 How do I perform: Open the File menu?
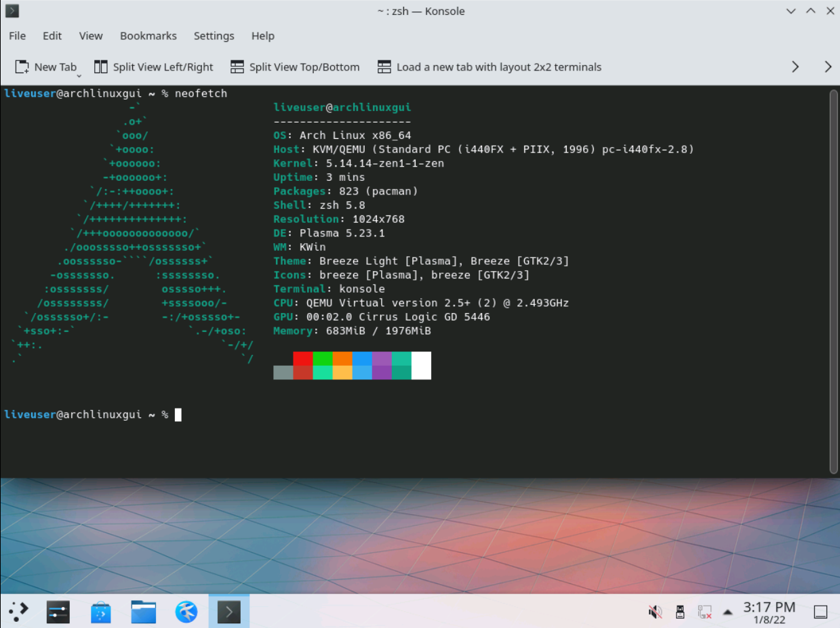pos(17,36)
